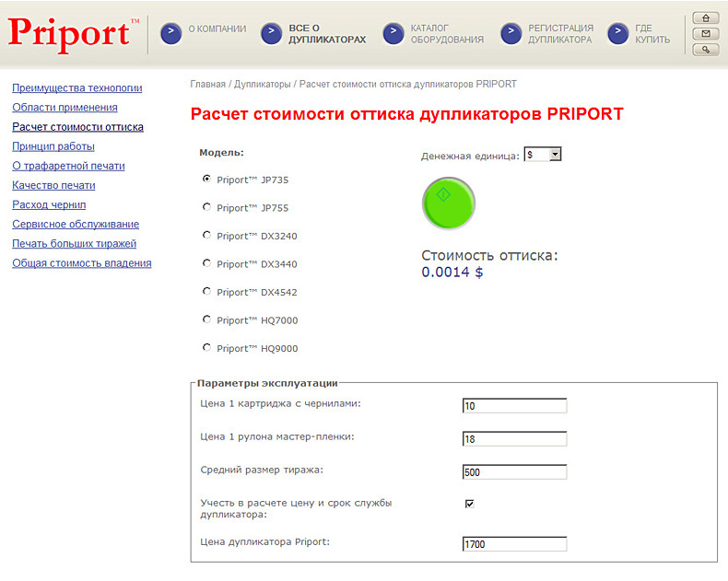The image size is (728, 581).
Task: Select Priport HQ7000 radio button
Action: 206,320
